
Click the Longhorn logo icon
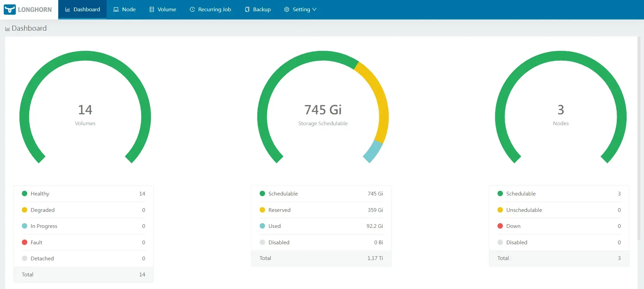coord(10,10)
